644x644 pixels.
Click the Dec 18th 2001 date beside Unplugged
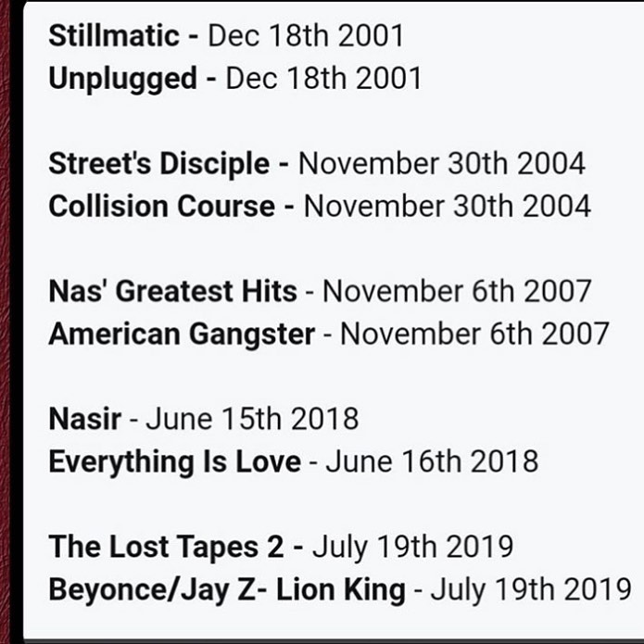click(x=323, y=78)
